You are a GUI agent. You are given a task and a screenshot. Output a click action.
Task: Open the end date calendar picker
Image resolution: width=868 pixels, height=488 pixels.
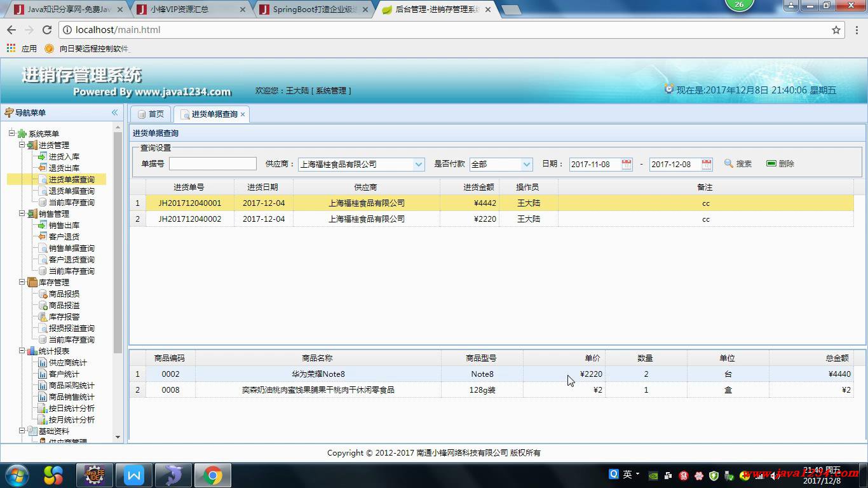[707, 164]
